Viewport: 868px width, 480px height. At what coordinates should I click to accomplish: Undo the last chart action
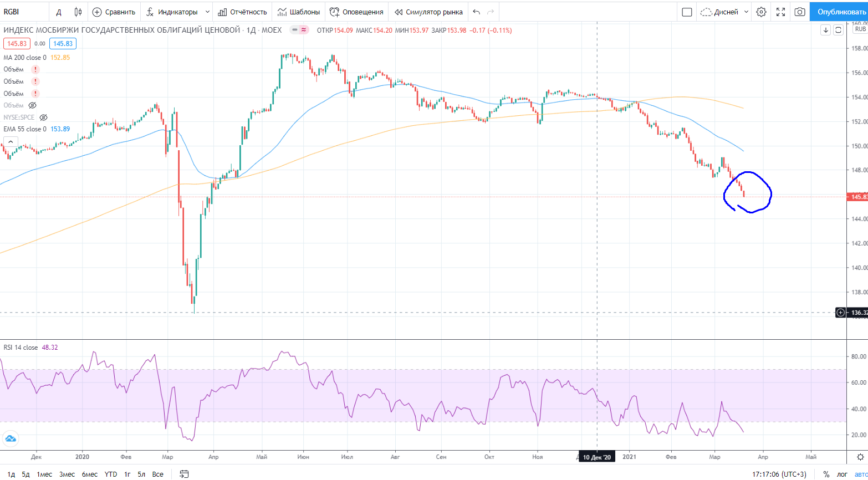pyautogui.click(x=477, y=12)
